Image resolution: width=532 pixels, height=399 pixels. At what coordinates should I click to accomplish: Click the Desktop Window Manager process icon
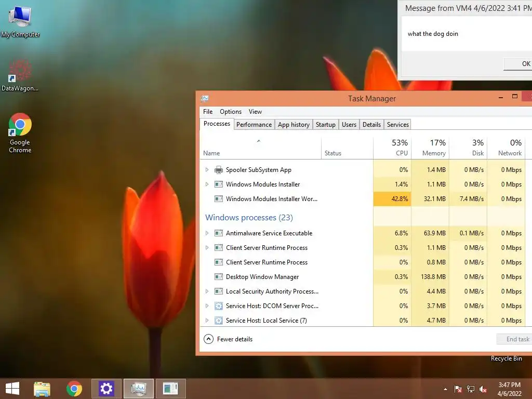[219, 277]
